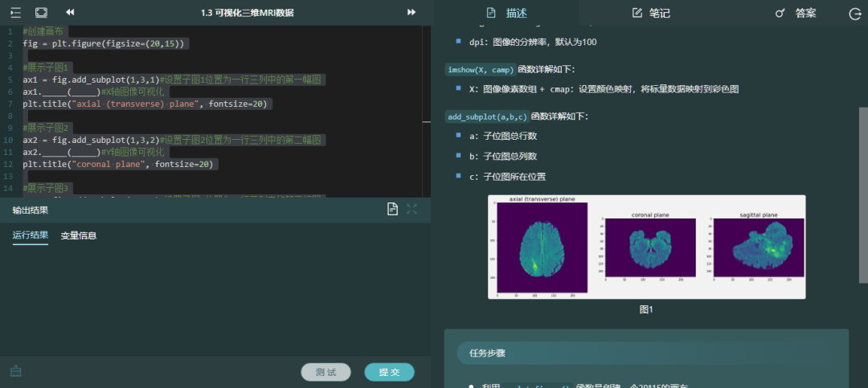Image resolution: width=868 pixels, height=388 pixels.
Task: Select the 运行结果 tab
Action: coord(31,235)
